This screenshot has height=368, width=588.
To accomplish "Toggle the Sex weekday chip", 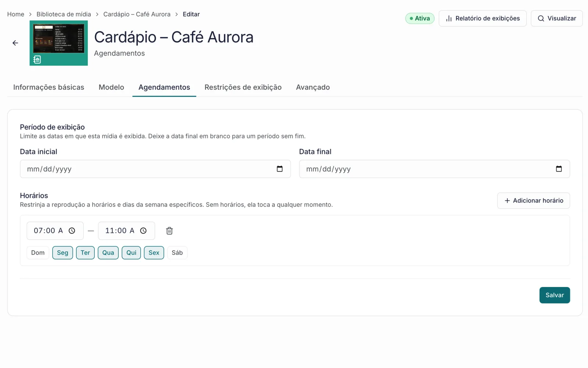I will [x=154, y=253].
